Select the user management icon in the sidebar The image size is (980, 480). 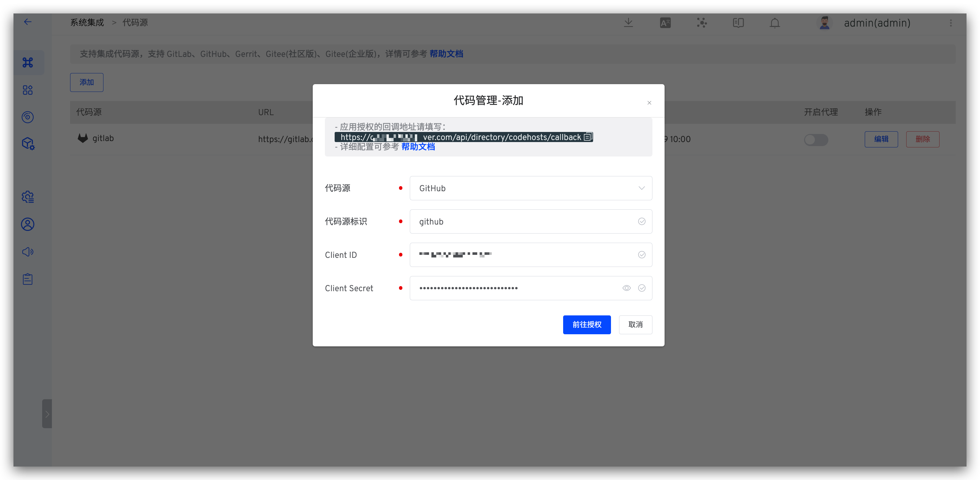(28, 224)
